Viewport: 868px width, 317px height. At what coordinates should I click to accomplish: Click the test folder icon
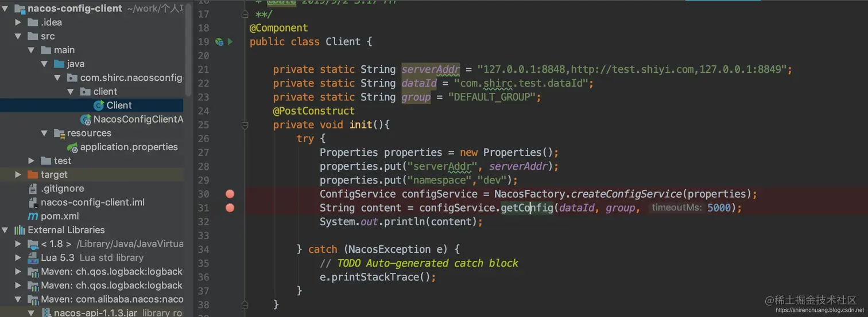[x=45, y=161]
